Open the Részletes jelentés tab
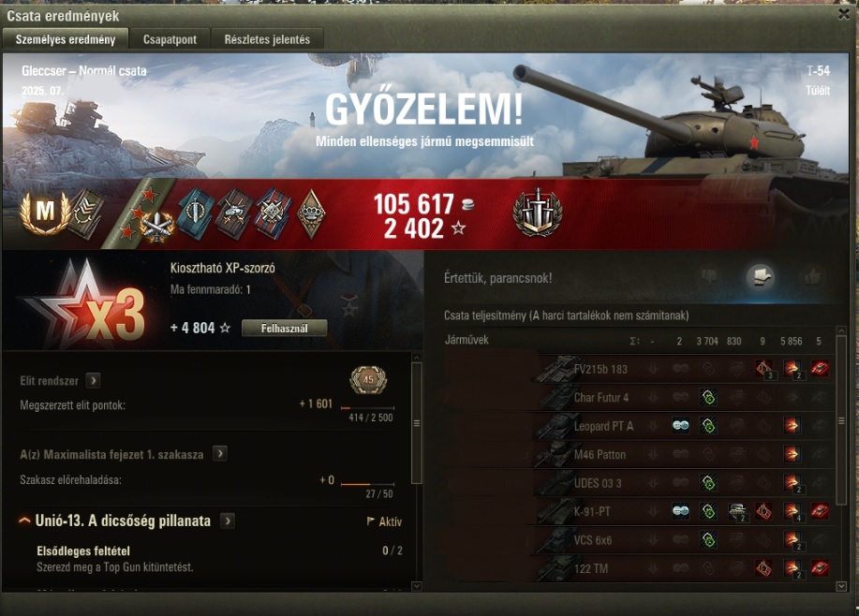The image size is (859, 616). pos(267,39)
